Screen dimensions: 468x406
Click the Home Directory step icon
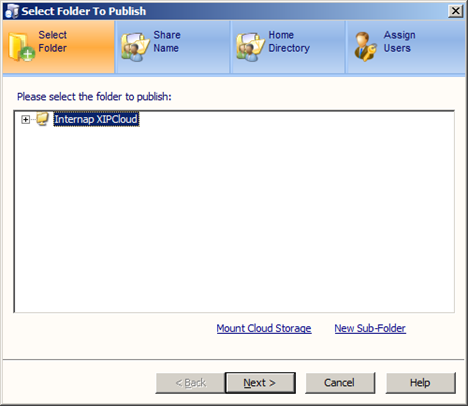(251, 47)
